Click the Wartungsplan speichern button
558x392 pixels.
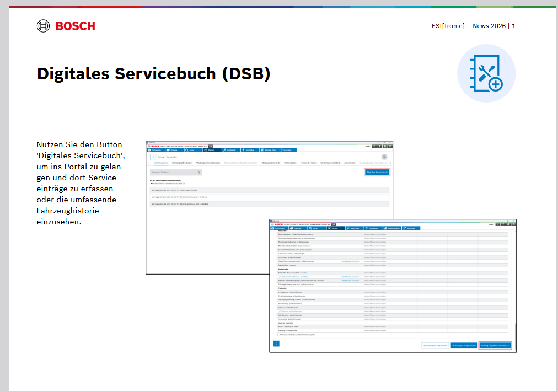463,345
